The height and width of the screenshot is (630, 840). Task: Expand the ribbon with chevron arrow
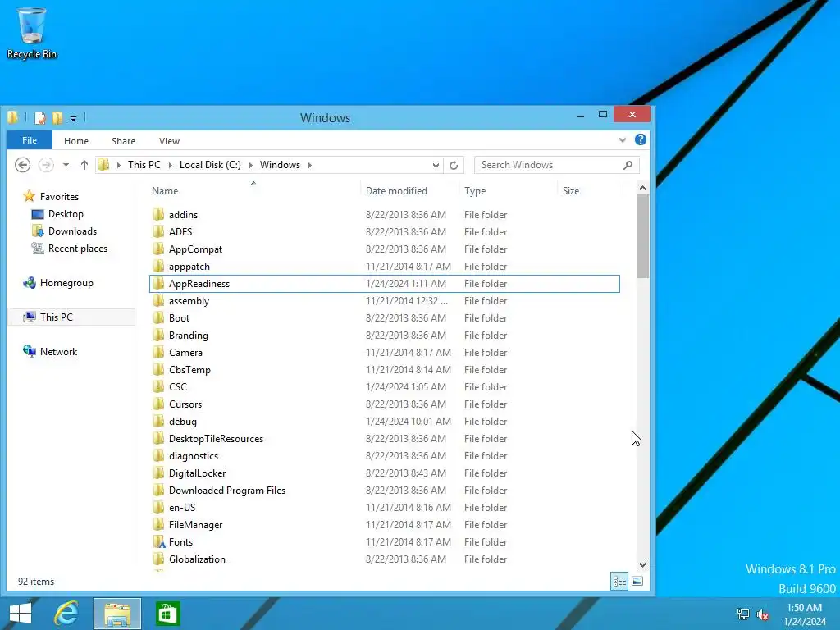[623, 139]
